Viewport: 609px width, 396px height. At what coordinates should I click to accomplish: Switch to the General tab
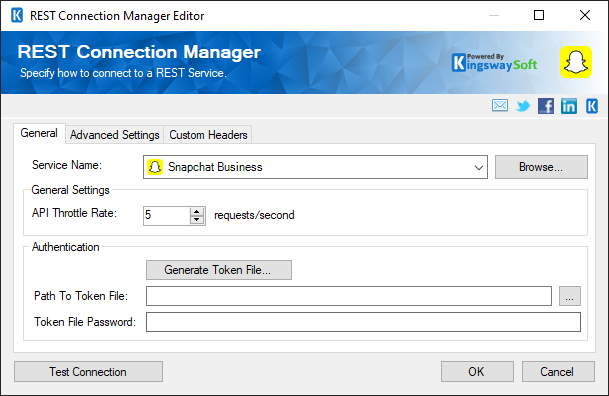[x=39, y=133]
